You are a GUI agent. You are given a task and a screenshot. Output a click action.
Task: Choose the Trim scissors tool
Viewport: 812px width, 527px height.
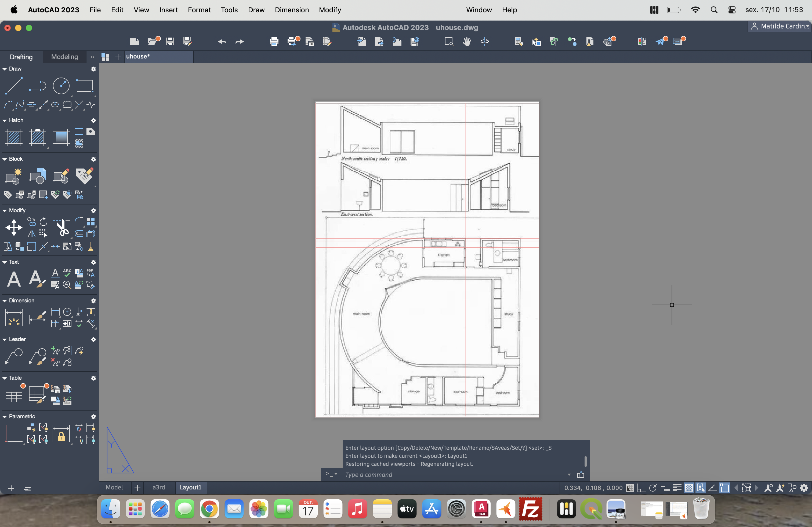click(x=62, y=228)
